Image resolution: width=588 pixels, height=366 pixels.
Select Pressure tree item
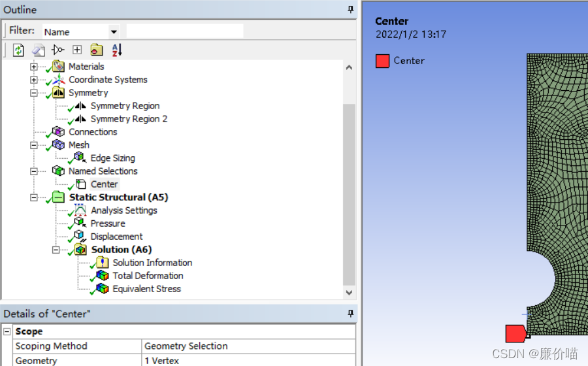[108, 224]
